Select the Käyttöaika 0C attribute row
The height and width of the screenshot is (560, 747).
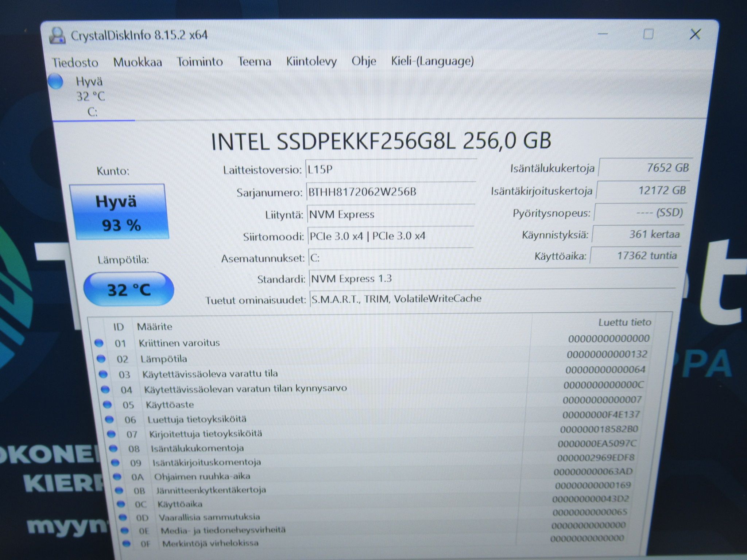376,502
